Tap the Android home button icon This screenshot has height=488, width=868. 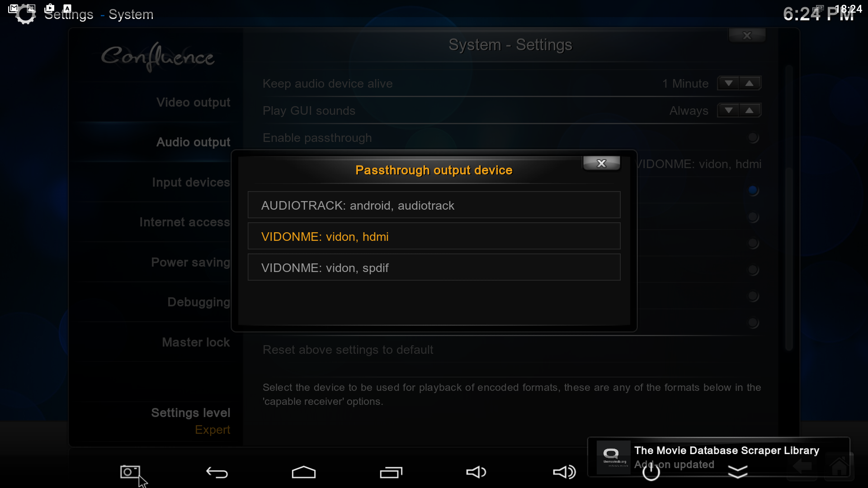coord(304,472)
